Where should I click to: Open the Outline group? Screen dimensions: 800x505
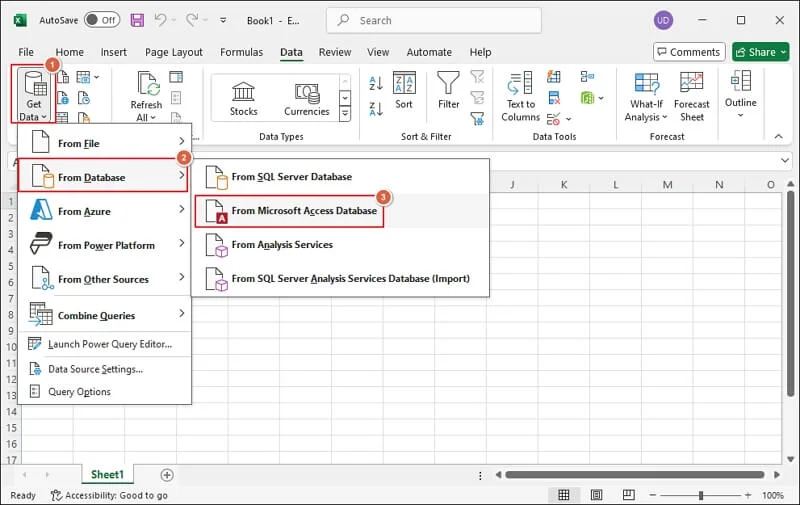[740, 95]
